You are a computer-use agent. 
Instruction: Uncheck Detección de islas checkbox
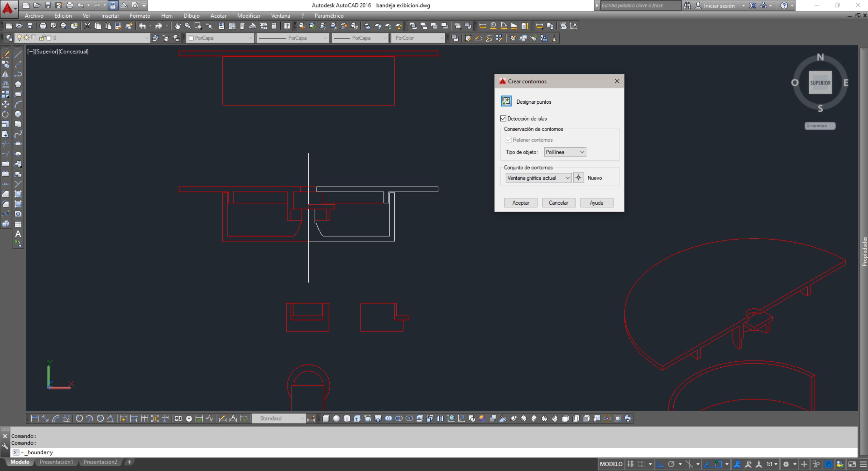coord(503,119)
